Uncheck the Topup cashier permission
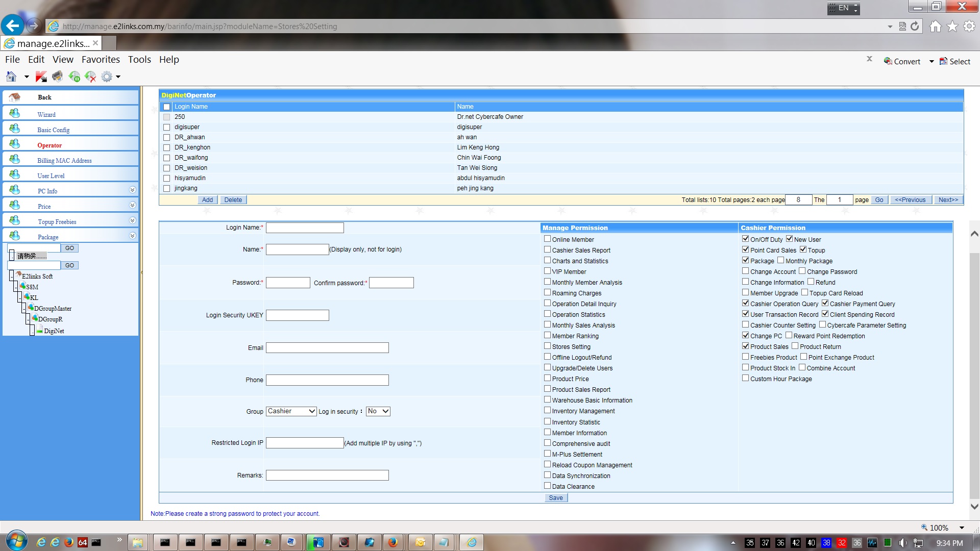Image resolution: width=980 pixels, height=551 pixels. point(803,249)
